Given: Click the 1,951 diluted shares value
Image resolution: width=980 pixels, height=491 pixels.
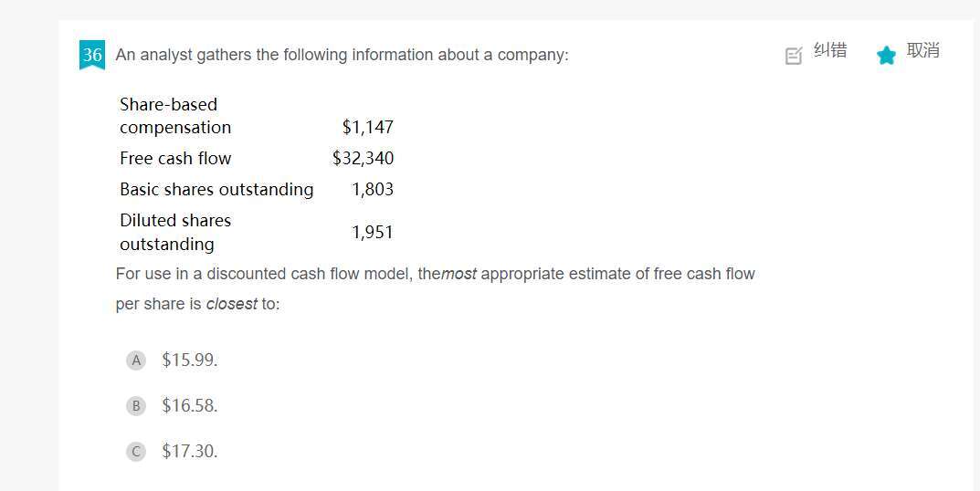Looking at the screenshot, I should pos(373,233).
